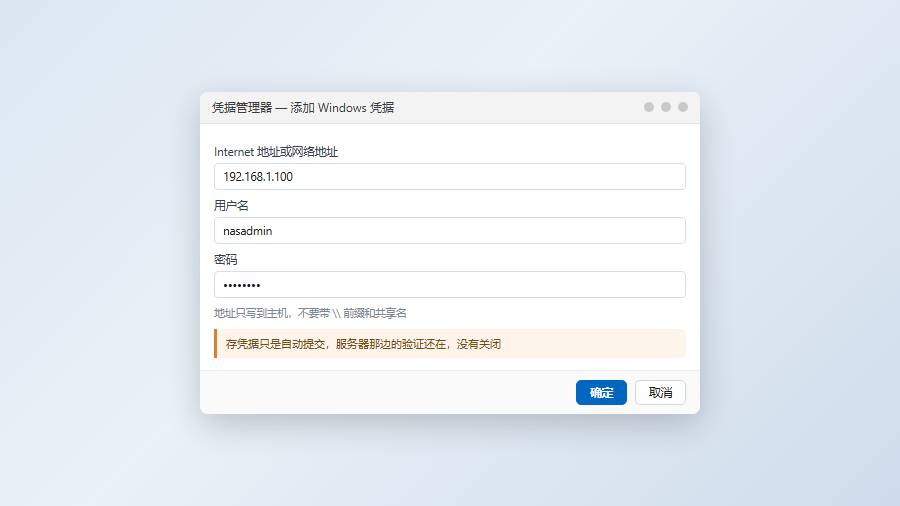900x506 pixels.
Task: Click the middle gray window dot in title bar
Action: point(666,107)
